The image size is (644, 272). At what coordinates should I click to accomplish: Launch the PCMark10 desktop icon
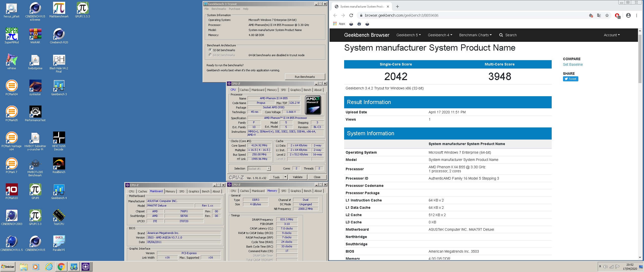[x=12, y=192]
